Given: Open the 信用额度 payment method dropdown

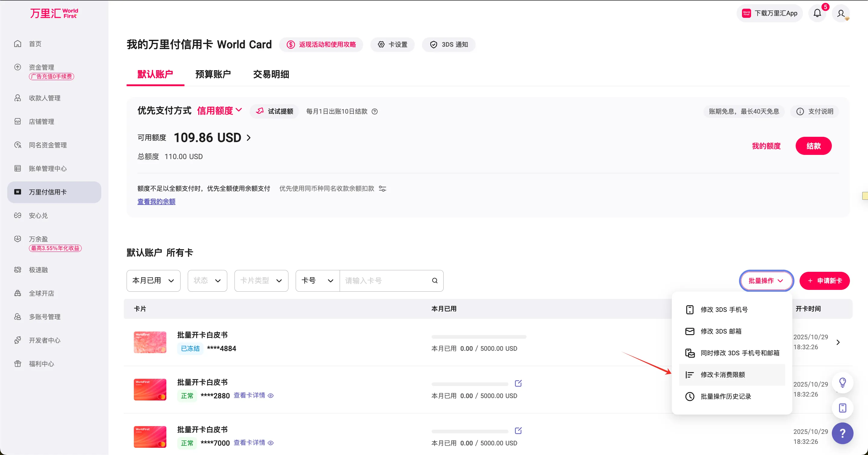Looking at the screenshot, I should click(219, 111).
